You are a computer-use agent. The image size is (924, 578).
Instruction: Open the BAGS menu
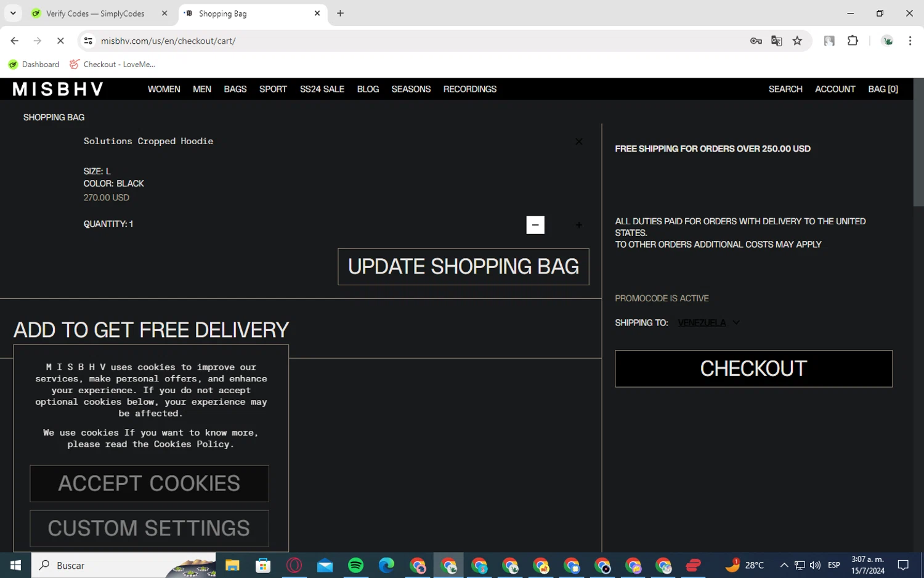(235, 89)
